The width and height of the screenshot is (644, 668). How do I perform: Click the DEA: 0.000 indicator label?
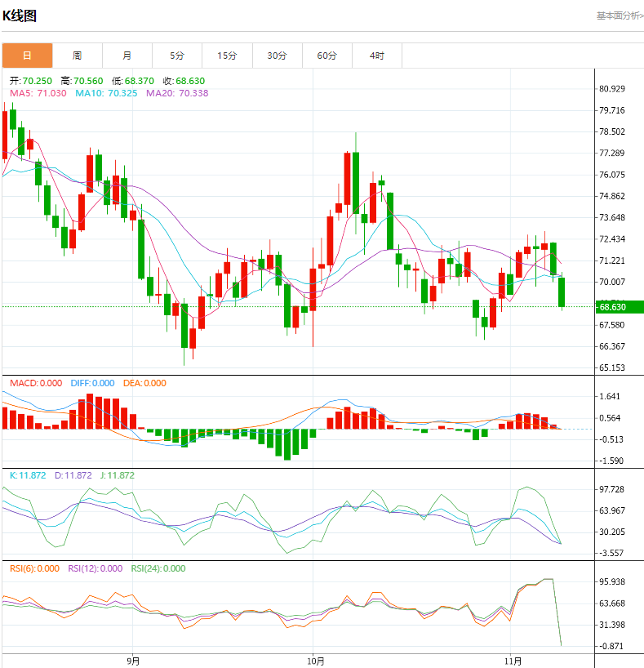(144, 383)
